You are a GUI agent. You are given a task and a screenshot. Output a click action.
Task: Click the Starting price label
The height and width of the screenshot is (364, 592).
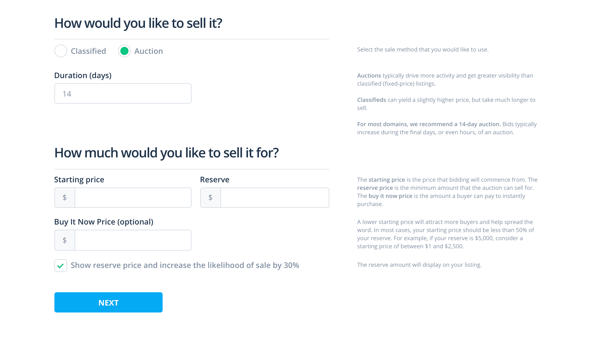[79, 179]
